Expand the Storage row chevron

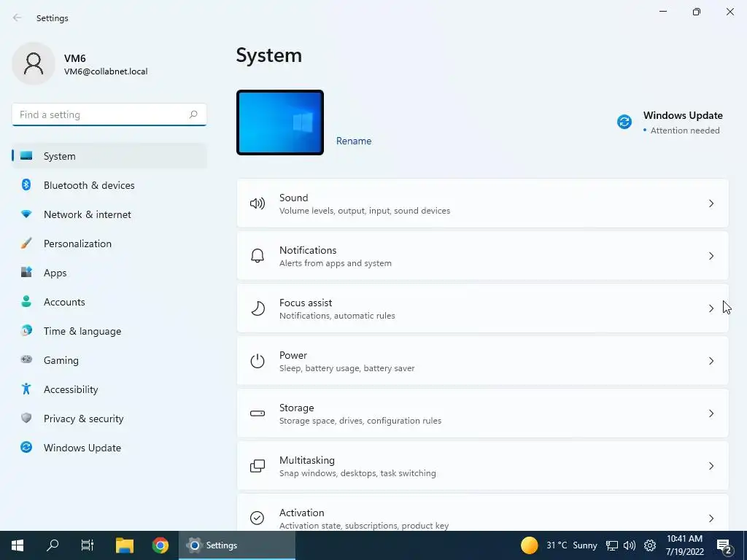[x=711, y=413]
